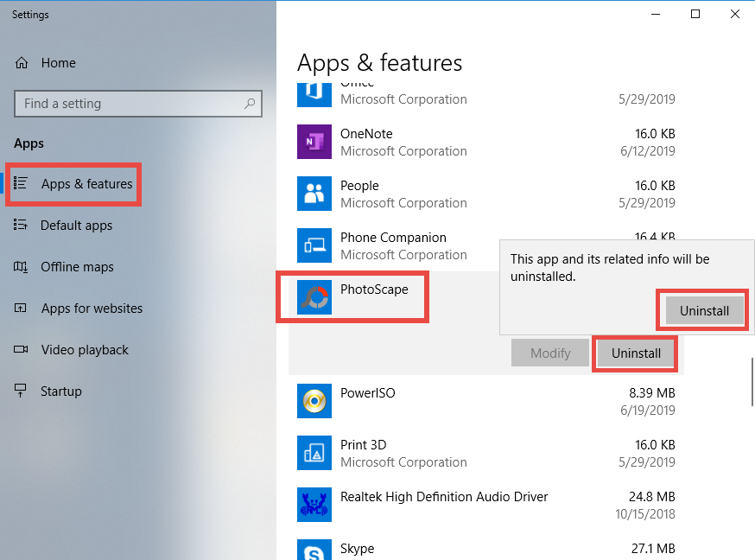Switch to Video playback settings

click(x=85, y=350)
